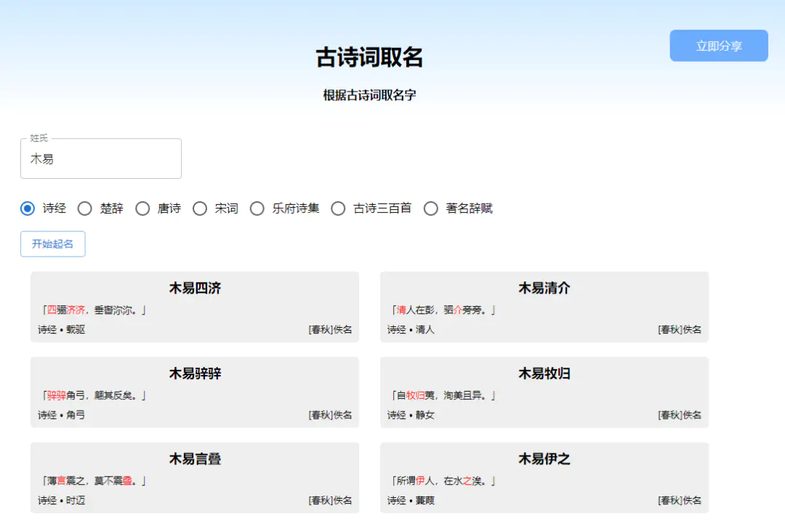
Task: Click the 立即分享 share button
Action: pos(718,46)
